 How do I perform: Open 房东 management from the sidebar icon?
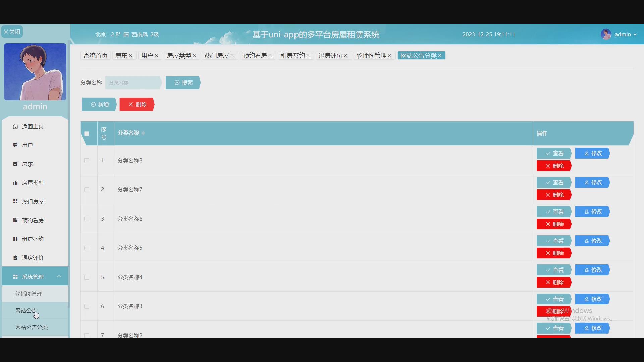coord(15,164)
